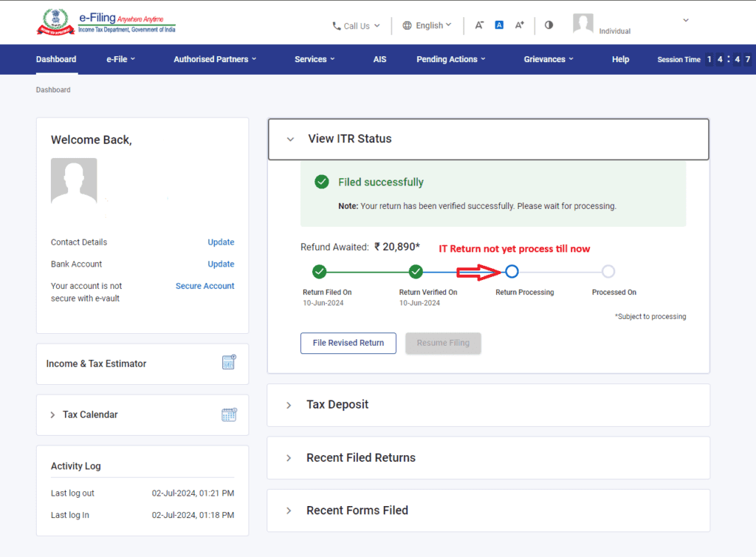Click the Return Processing step circle
This screenshot has height=557, width=756.
coord(512,271)
